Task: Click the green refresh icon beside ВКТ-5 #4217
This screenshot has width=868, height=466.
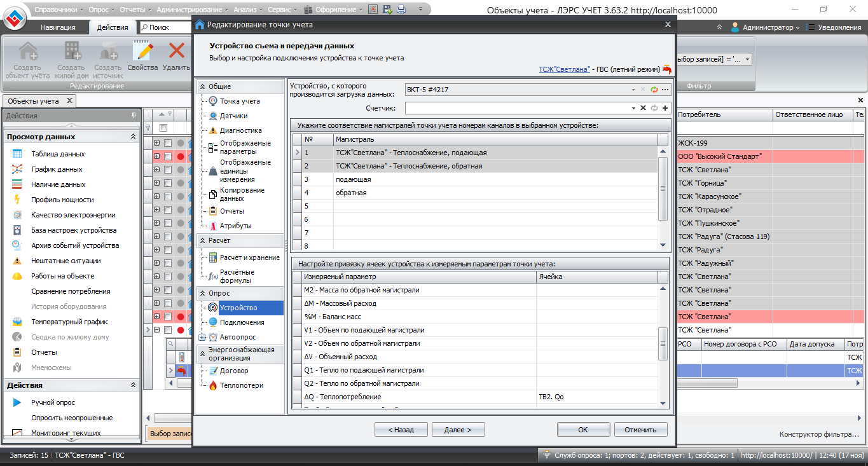Action: coord(654,90)
